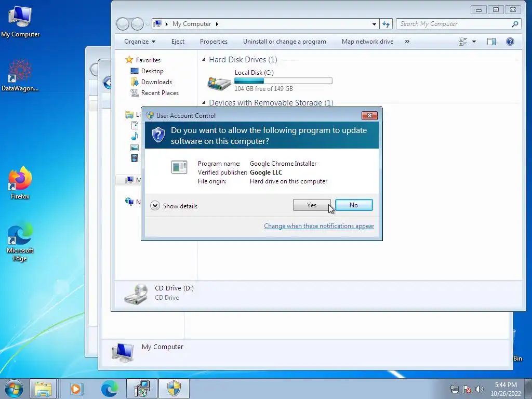The width and height of the screenshot is (532, 399).
Task: Open address bar history dropdown
Action: (x=374, y=24)
